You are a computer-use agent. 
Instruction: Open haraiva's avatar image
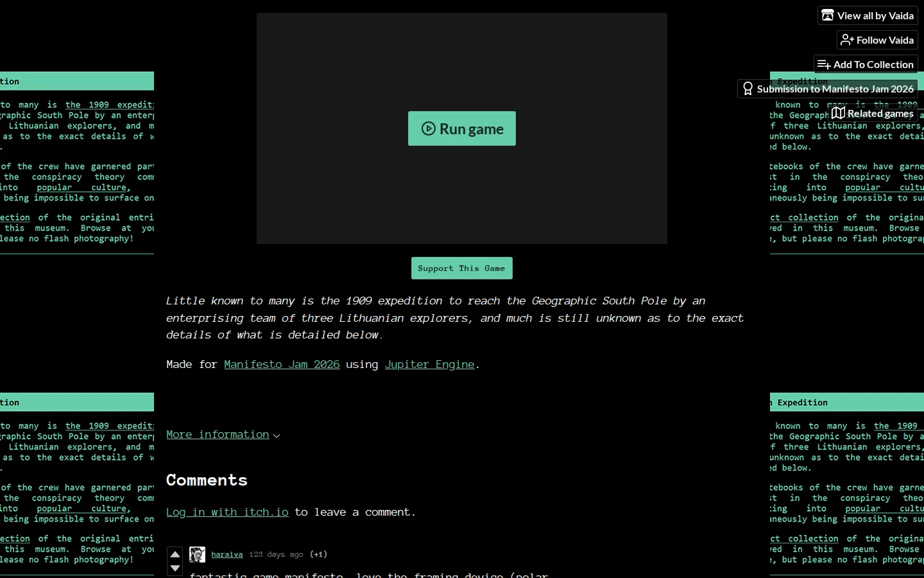click(x=198, y=554)
